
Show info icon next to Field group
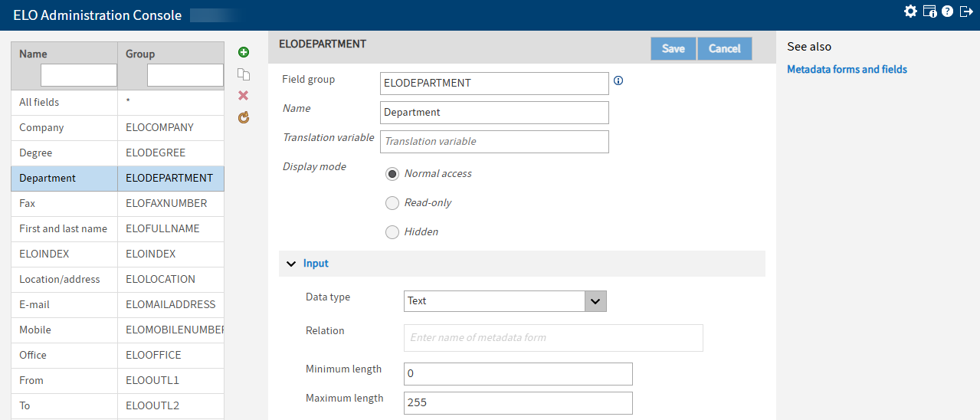coord(619,80)
